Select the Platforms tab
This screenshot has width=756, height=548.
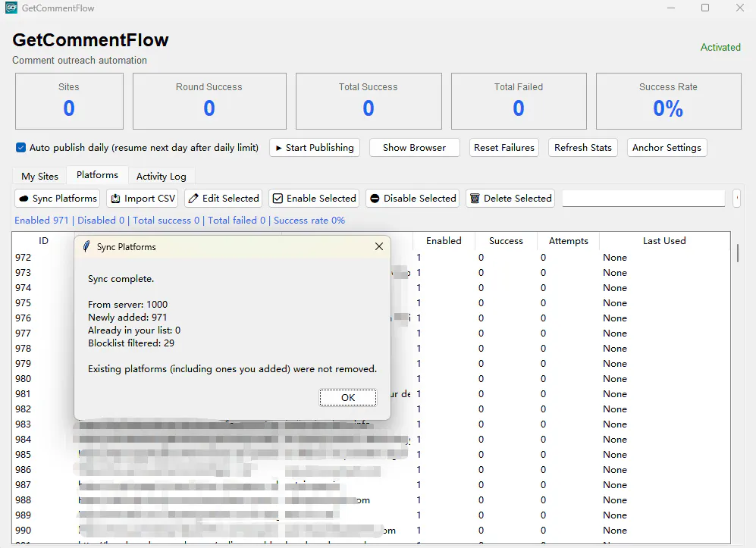click(x=97, y=175)
